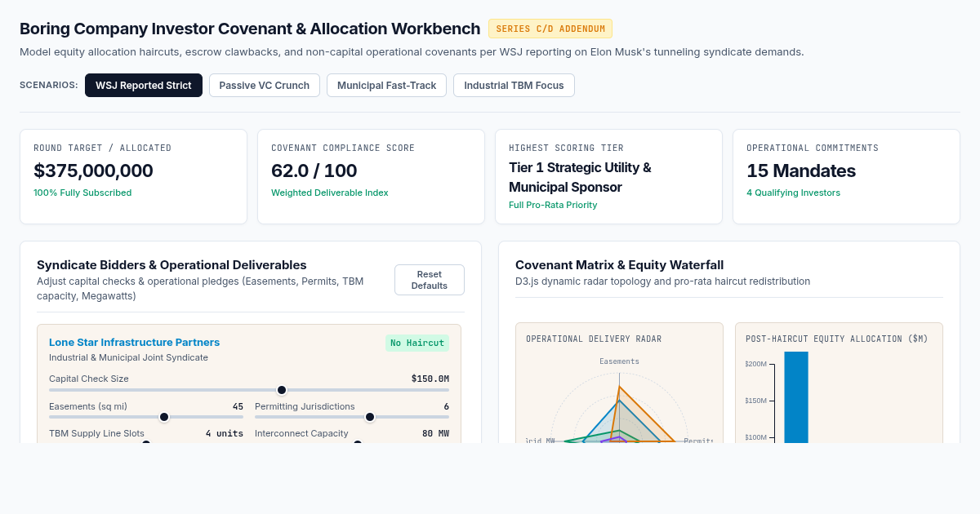Click the Permitting Jurisdictions slider handle
Viewport: 980px width, 514px height.
click(370, 417)
